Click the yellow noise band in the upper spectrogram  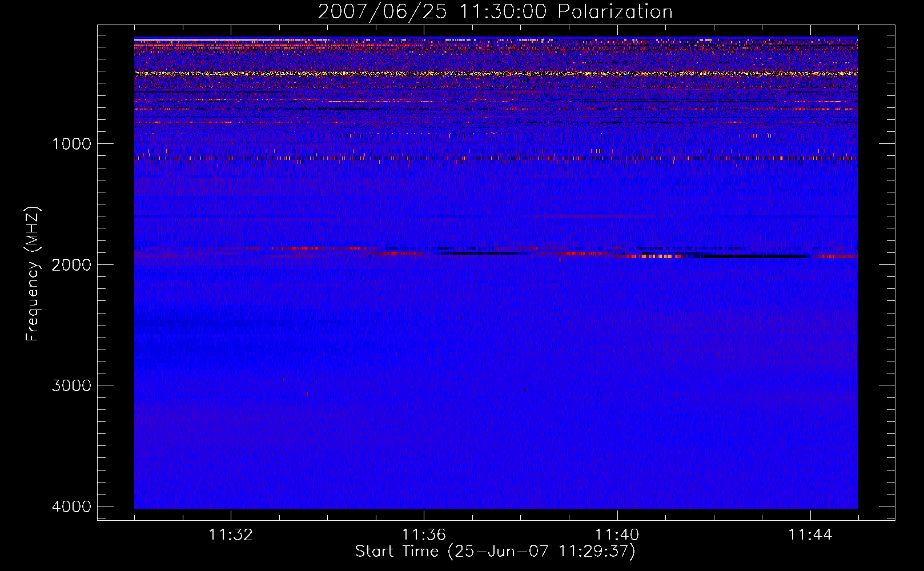(496, 73)
